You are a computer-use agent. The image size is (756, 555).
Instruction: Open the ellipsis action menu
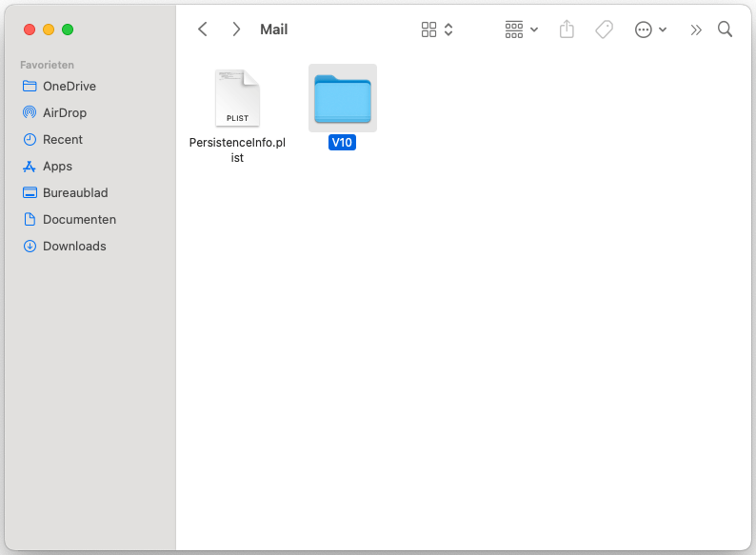(650, 30)
